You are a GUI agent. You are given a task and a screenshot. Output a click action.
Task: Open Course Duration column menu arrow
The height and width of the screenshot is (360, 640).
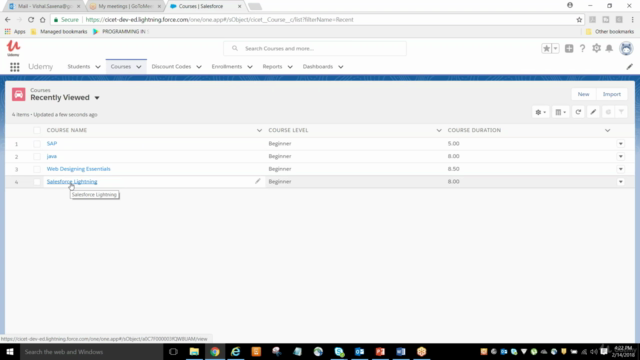(607, 130)
